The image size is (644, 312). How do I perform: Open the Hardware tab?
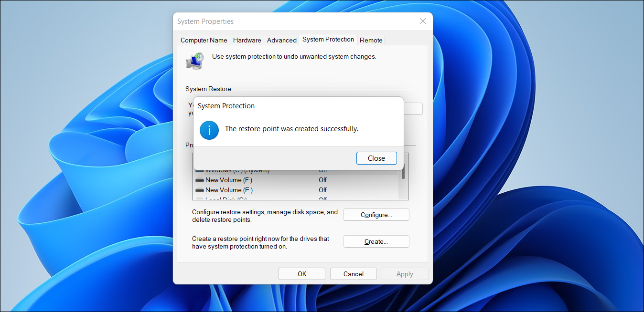click(247, 40)
